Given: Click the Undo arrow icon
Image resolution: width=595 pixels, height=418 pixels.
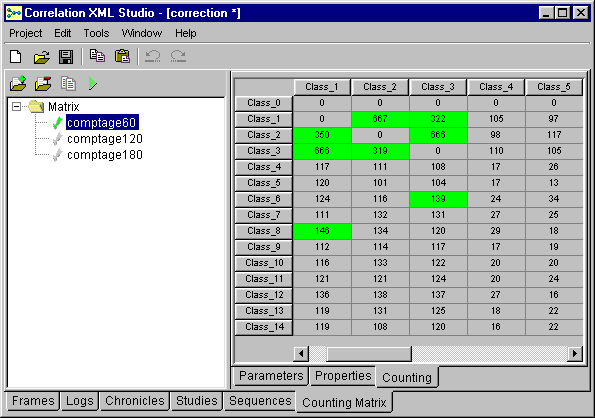Looking at the screenshot, I should tap(153, 57).
